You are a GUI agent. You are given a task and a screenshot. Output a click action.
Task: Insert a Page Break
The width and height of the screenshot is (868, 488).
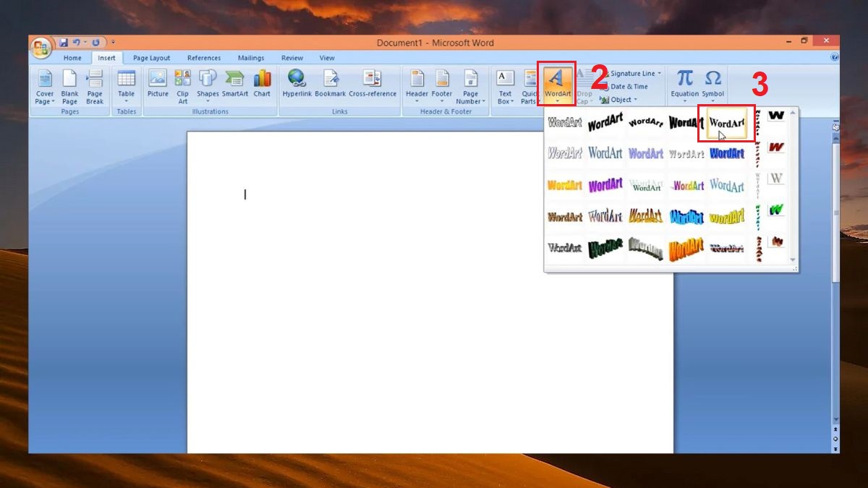95,87
